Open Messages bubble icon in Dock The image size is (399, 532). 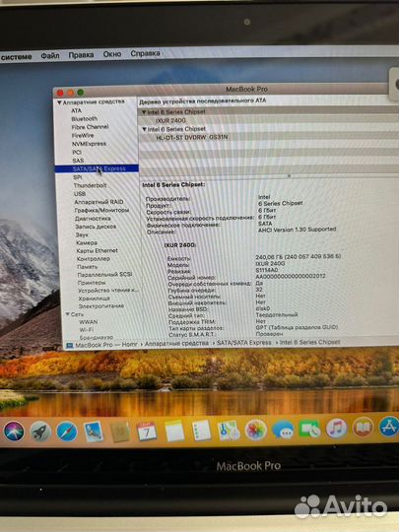283,430
